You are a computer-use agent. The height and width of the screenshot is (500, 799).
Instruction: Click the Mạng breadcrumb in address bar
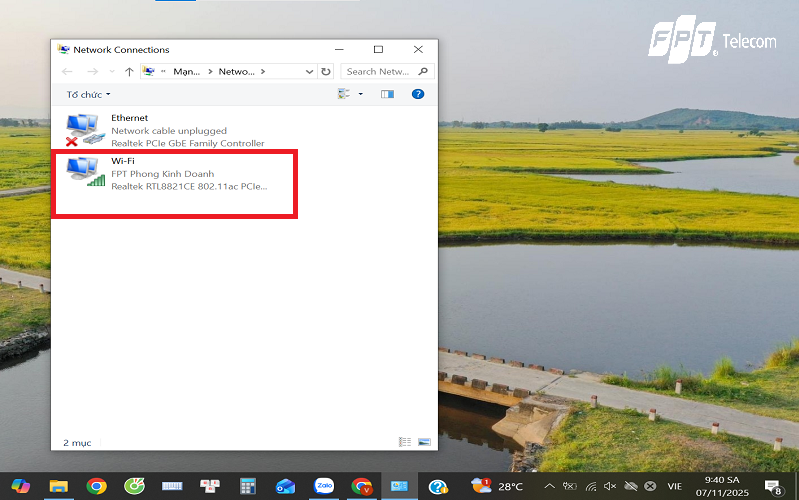click(186, 72)
